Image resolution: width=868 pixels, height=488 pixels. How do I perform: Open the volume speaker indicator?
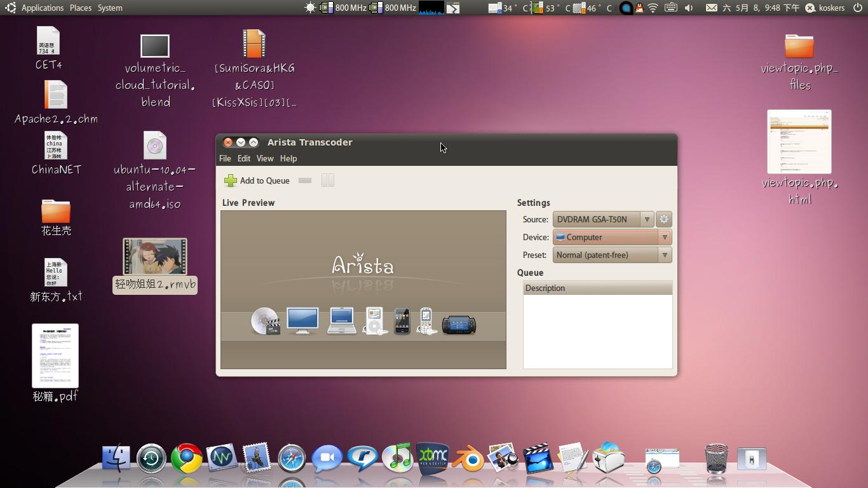click(689, 8)
